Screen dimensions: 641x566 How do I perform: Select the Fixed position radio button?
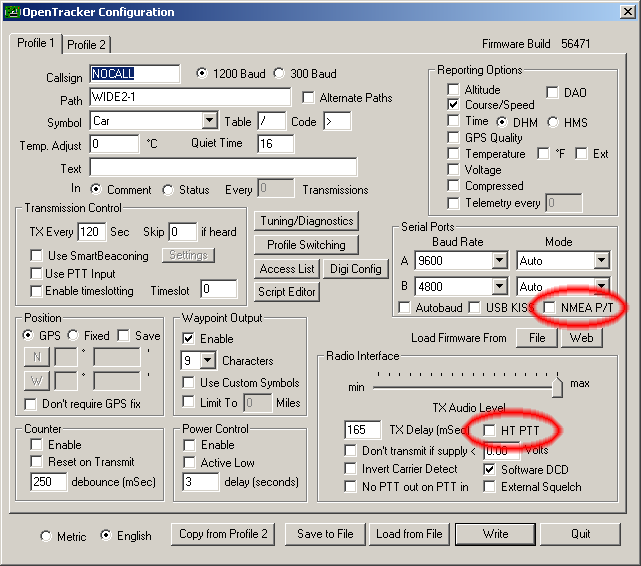click(73, 336)
